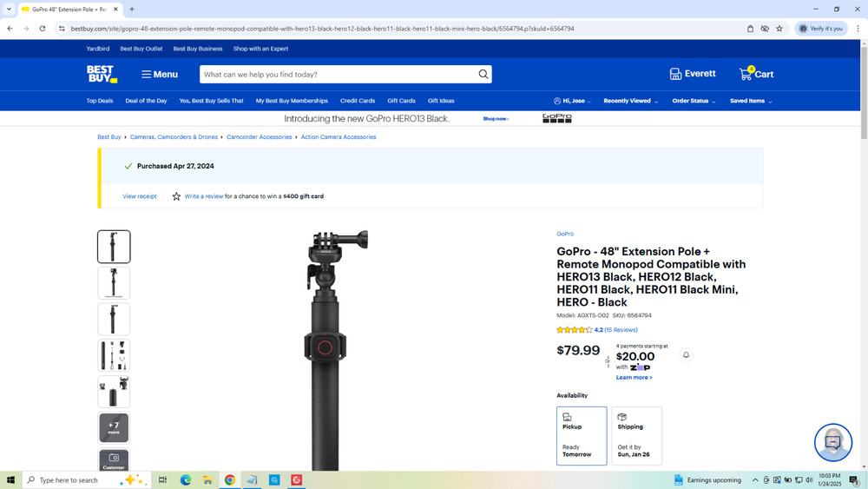The width and height of the screenshot is (868, 489).
Task: Click Shop now on GoPro banner
Action: coord(496,118)
